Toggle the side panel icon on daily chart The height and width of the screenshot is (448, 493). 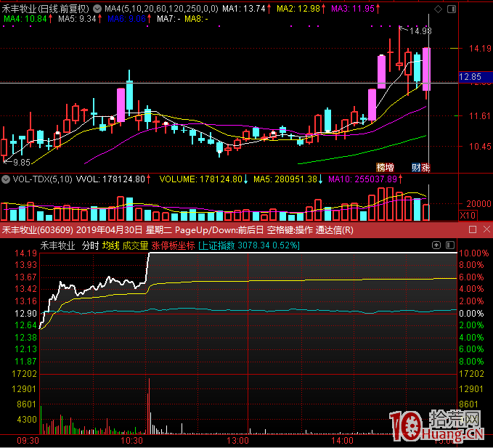click(x=452, y=9)
